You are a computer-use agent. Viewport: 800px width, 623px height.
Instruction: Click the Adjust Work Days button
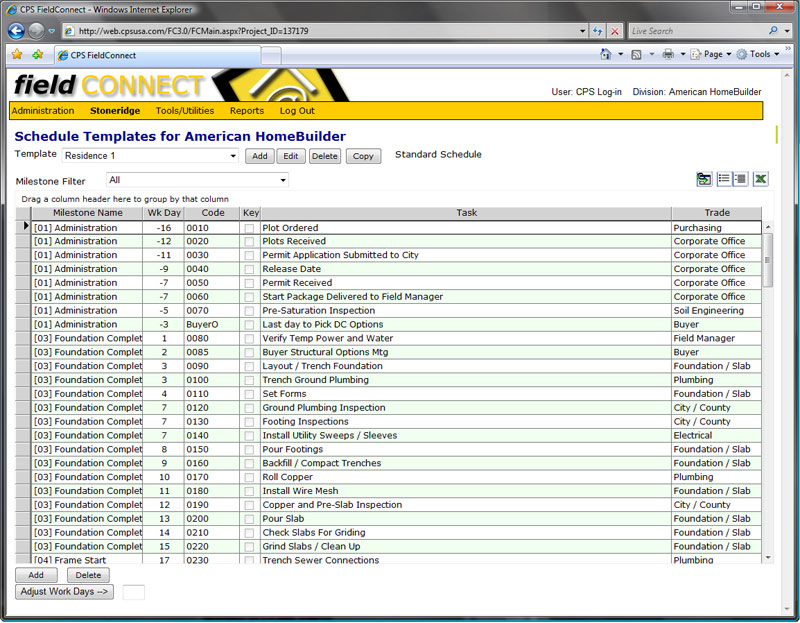(x=64, y=592)
